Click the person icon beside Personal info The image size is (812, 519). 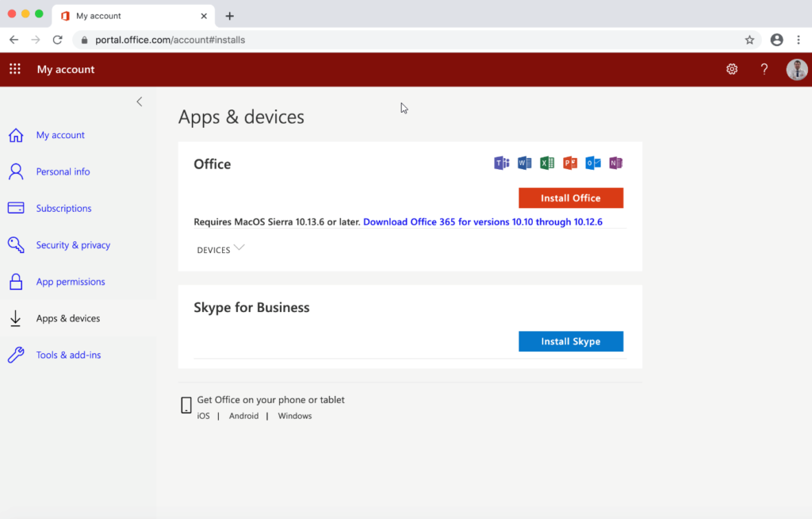click(x=16, y=171)
